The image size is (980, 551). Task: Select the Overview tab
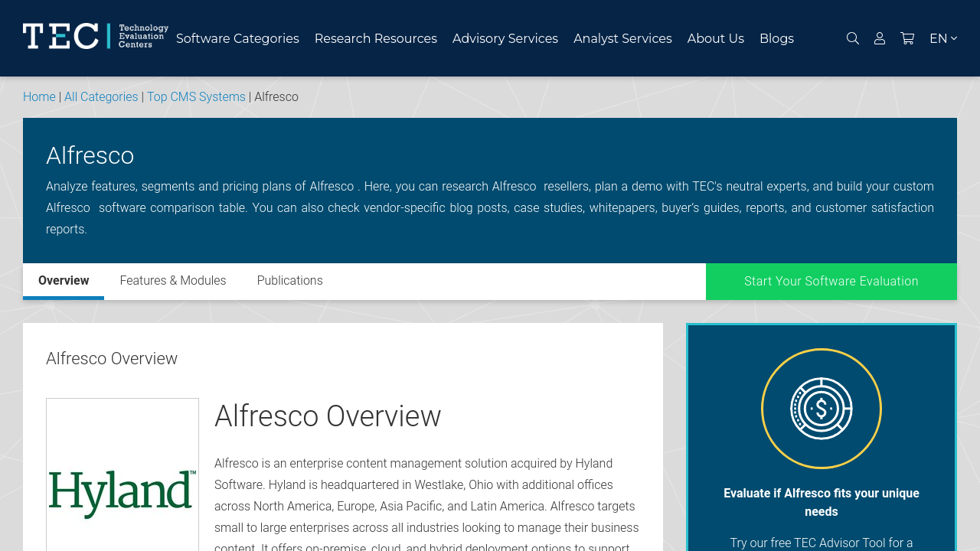point(64,281)
